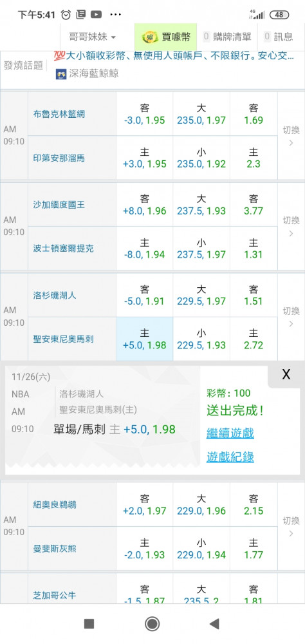Open the 購牌清單 tab

(227, 37)
